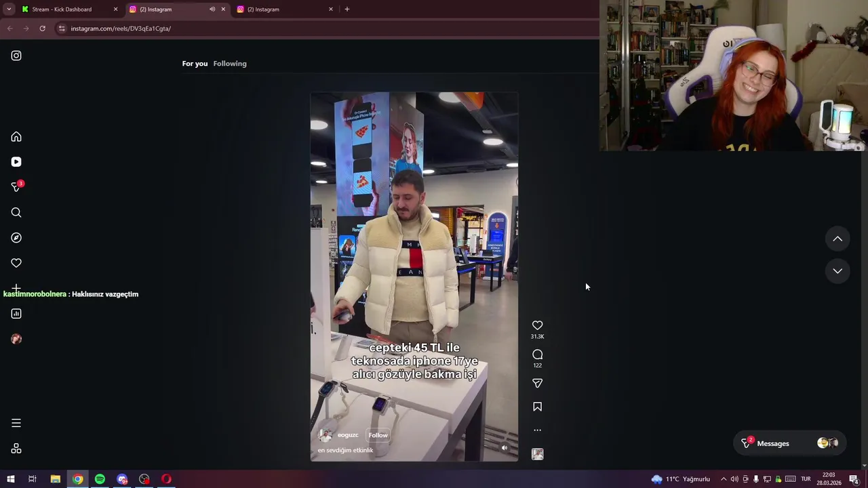
Task: Open the reel audio thumbnail
Action: (537, 454)
